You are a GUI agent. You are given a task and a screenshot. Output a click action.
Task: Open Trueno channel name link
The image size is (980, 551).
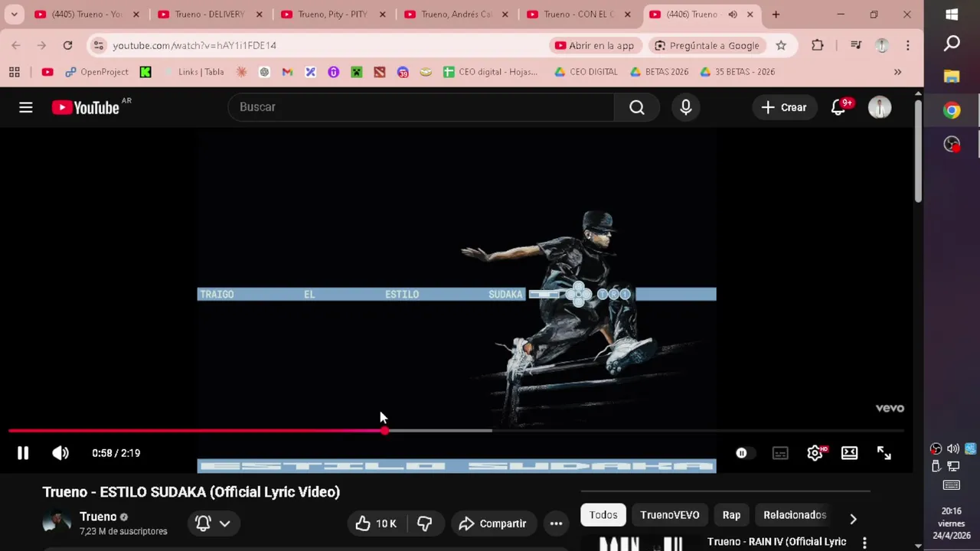pyautogui.click(x=98, y=517)
